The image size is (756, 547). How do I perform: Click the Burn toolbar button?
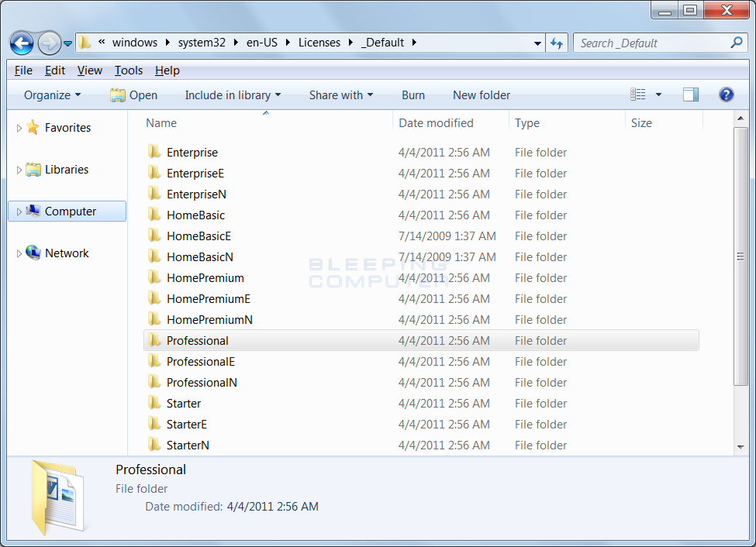coord(413,95)
